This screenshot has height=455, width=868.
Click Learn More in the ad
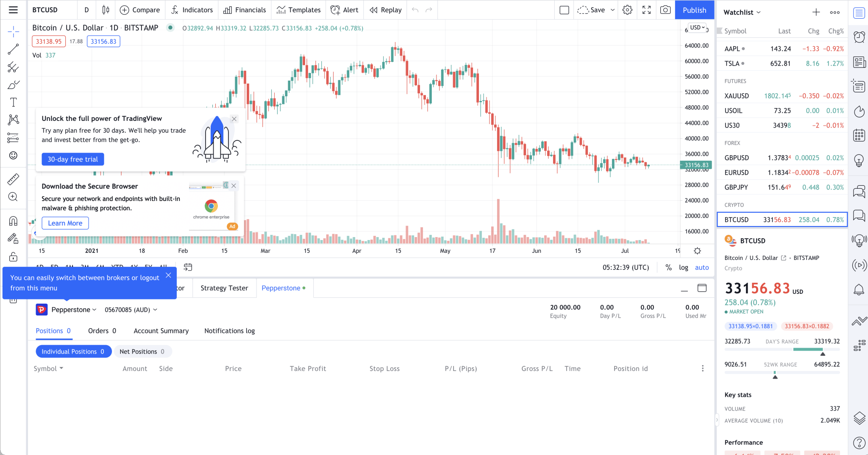tap(65, 223)
